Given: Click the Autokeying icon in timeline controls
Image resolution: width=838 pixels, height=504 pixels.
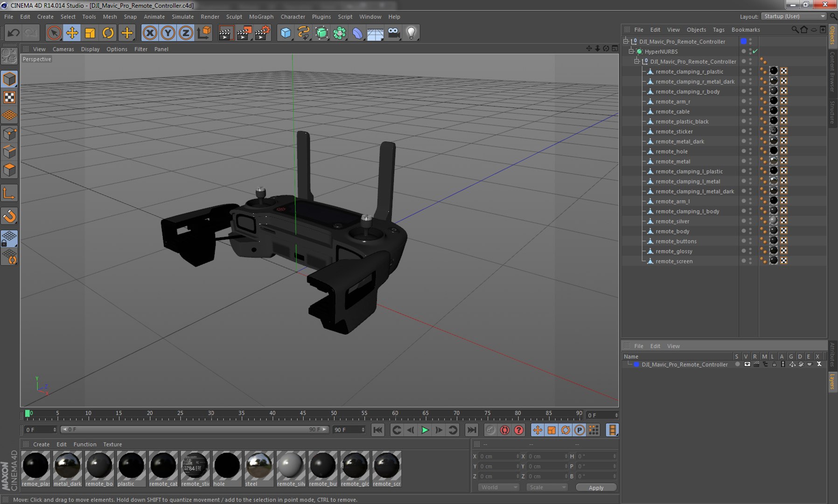Looking at the screenshot, I should coord(505,430).
